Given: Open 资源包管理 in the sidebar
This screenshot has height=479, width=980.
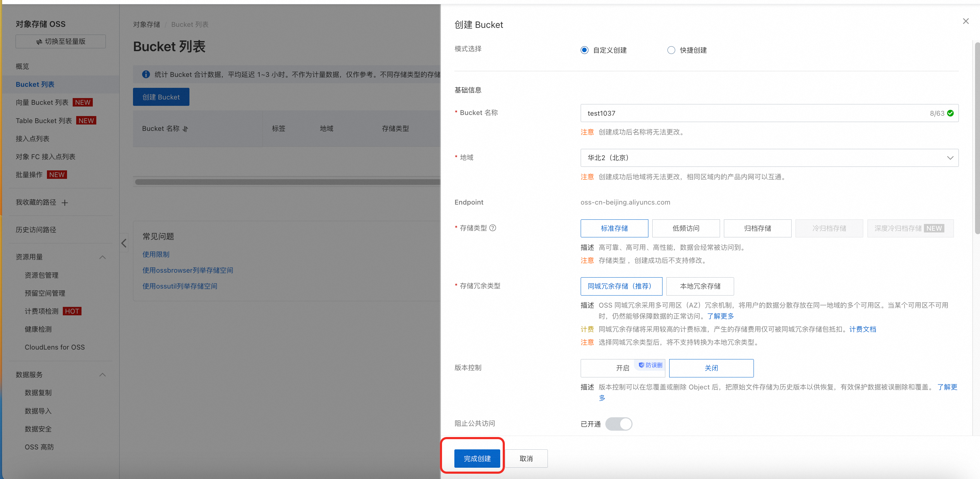Looking at the screenshot, I should pos(42,275).
